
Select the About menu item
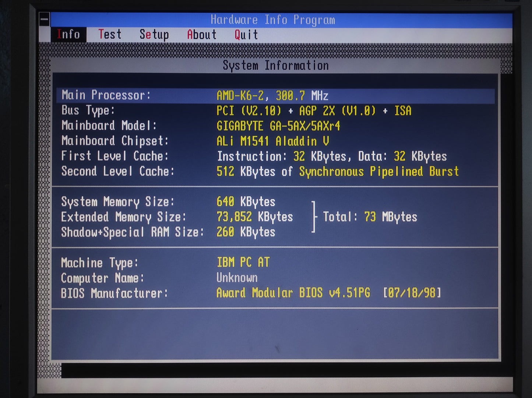201,35
